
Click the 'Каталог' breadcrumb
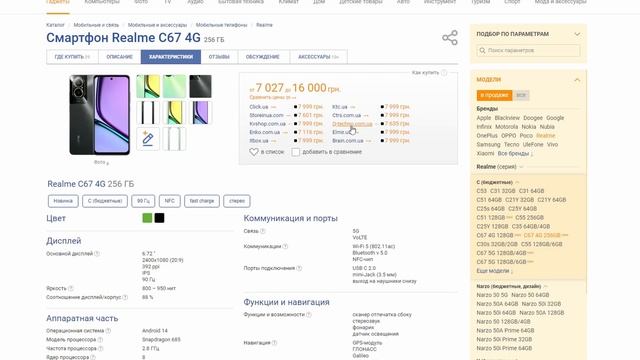(55, 25)
